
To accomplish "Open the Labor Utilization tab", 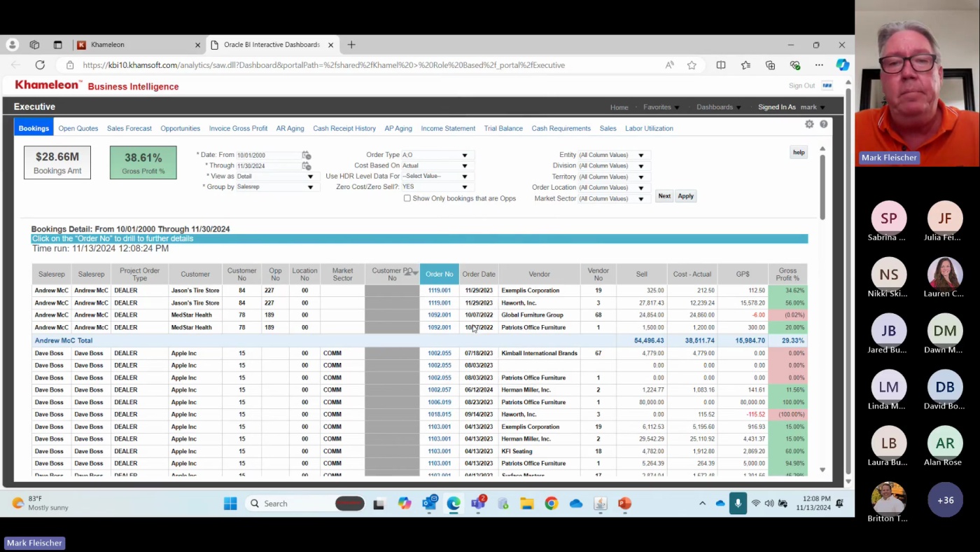I will coord(649,128).
